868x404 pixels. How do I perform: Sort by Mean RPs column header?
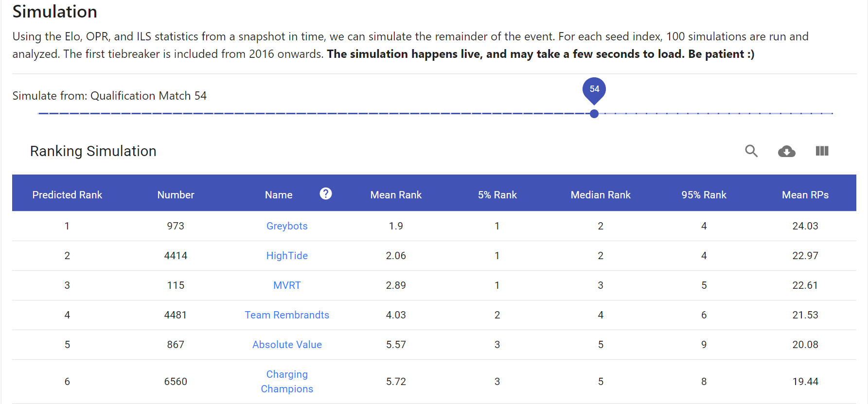[x=805, y=195]
